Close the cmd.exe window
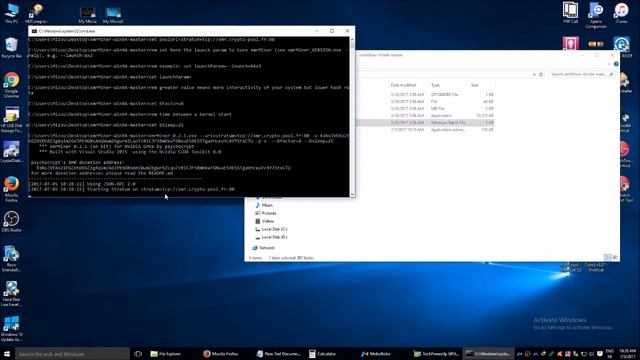The height and width of the screenshot is (360, 640). tap(347, 31)
